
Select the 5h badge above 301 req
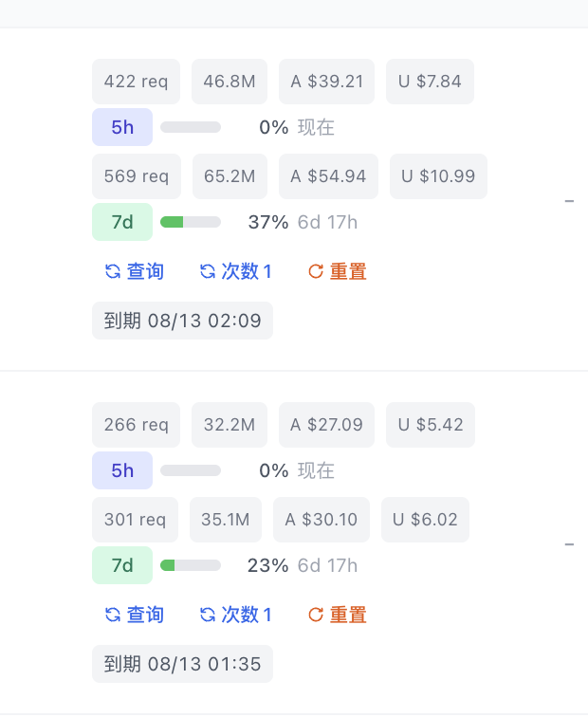click(122, 470)
